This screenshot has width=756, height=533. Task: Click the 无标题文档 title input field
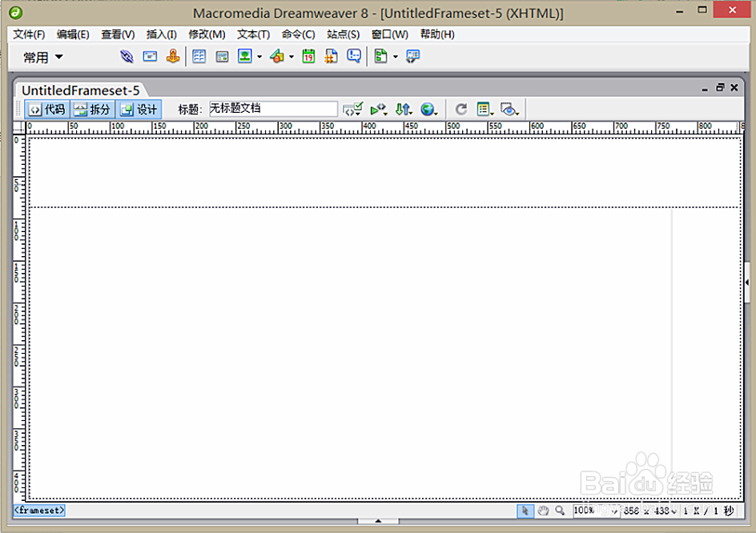(273, 108)
